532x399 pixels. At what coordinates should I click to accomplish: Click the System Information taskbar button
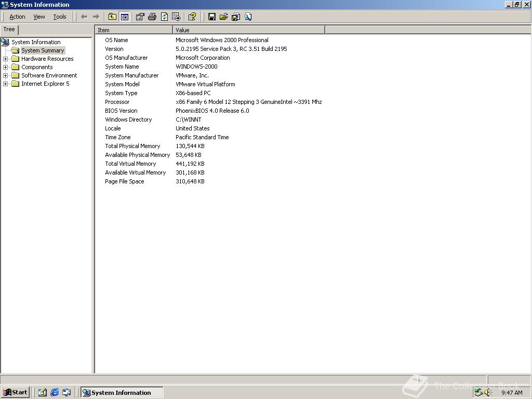click(122, 393)
